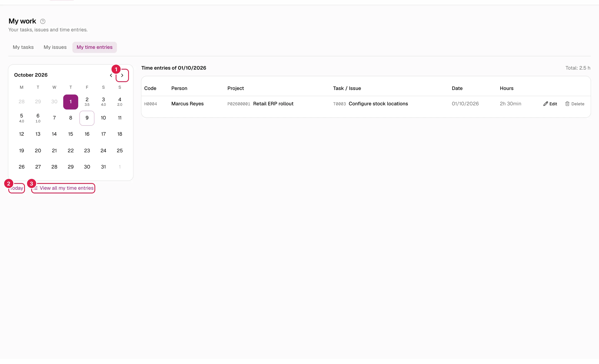Switch to the My tasks tab
599x364 pixels.
23,47
